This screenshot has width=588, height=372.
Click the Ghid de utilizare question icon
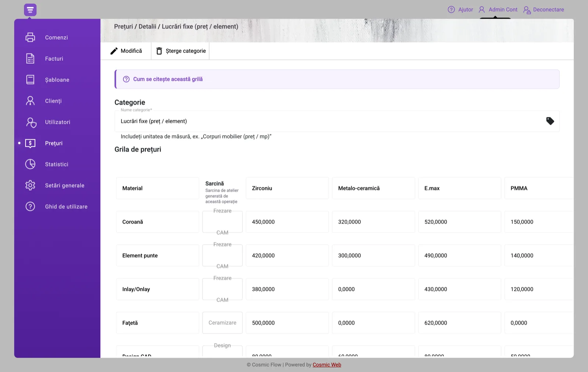(x=30, y=206)
